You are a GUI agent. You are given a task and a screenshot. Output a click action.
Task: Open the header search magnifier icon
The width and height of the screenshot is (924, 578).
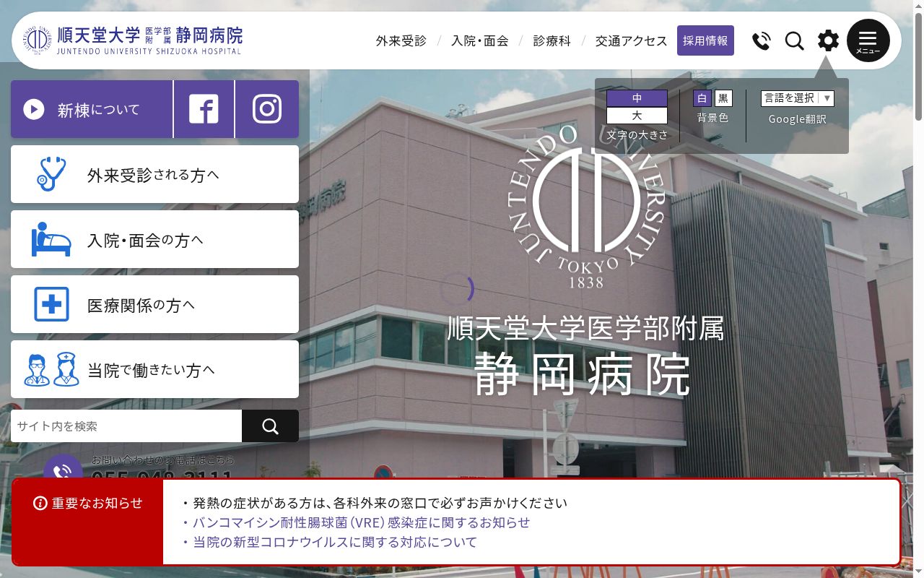click(x=794, y=40)
